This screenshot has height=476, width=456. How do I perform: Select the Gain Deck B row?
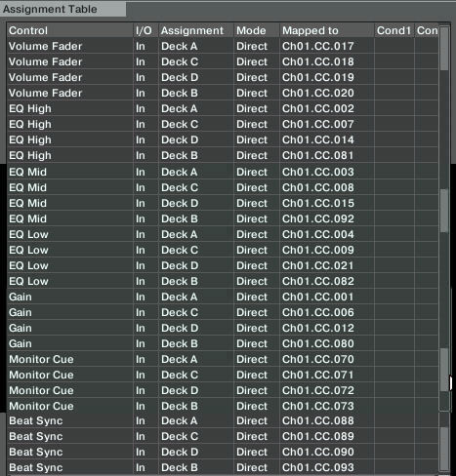[x=223, y=343]
